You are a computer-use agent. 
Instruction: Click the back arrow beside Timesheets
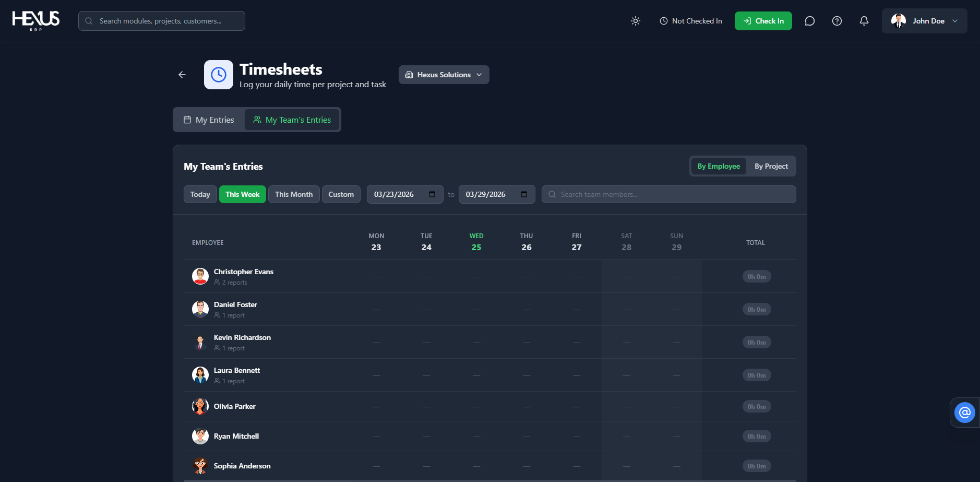pos(182,75)
